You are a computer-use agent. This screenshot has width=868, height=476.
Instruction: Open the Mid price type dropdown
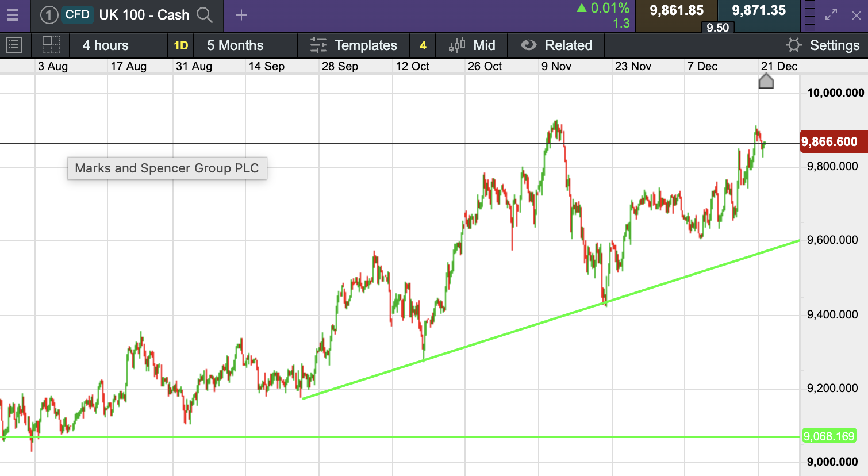[473, 45]
